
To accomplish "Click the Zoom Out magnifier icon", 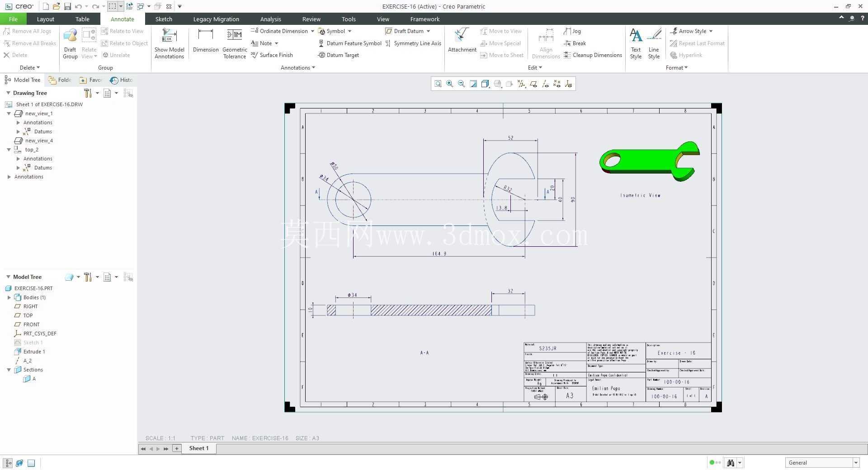I will click(462, 84).
